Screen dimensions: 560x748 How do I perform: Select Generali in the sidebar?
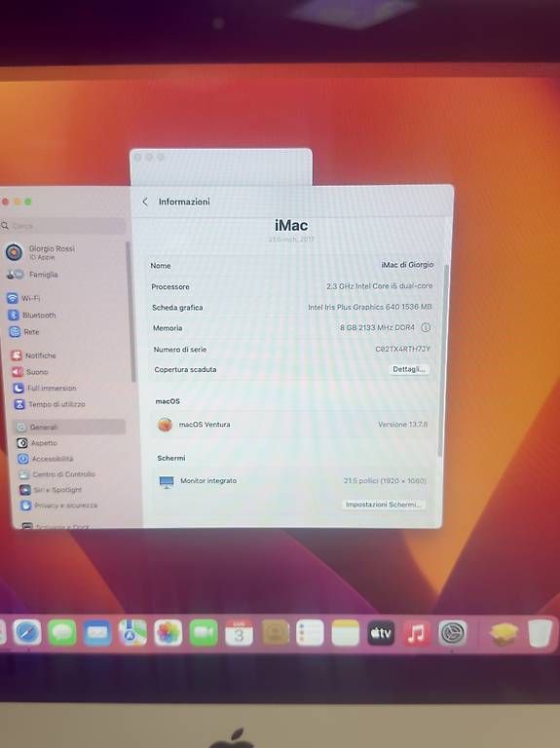click(x=70, y=428)
